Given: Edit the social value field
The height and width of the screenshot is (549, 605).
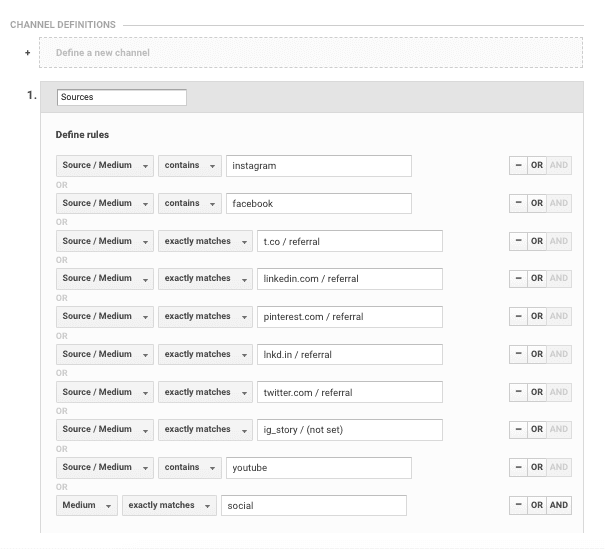Looking at the screenshot, I should [314, 505].
